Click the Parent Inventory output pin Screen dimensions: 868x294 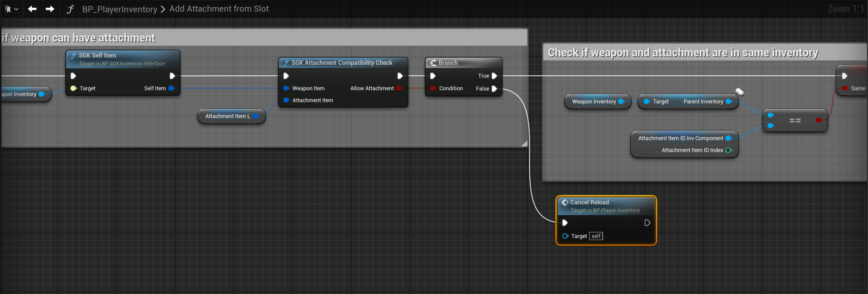[729, 101]
